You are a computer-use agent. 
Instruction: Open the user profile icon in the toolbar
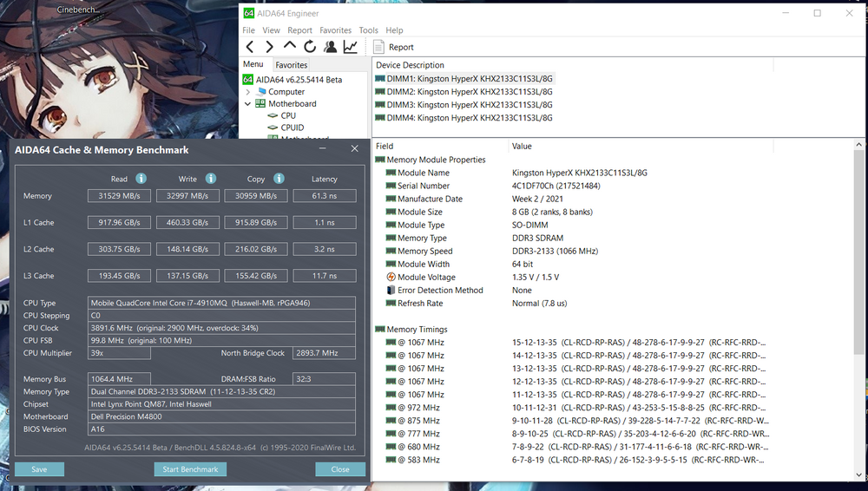coord(330,47)
